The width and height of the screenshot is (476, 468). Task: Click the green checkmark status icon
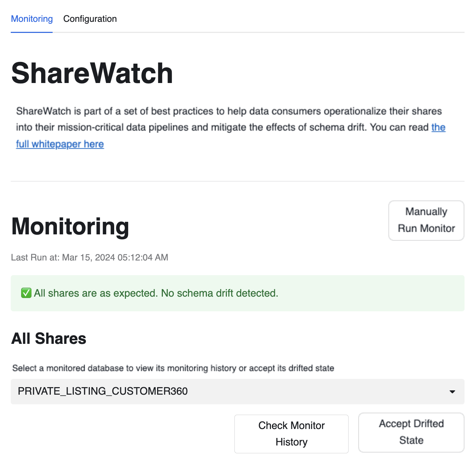point(26,293)
